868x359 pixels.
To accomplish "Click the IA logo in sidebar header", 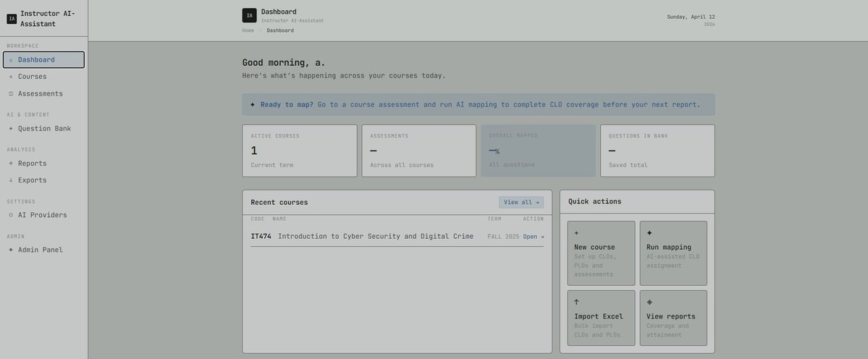I will tap(12, 19).
